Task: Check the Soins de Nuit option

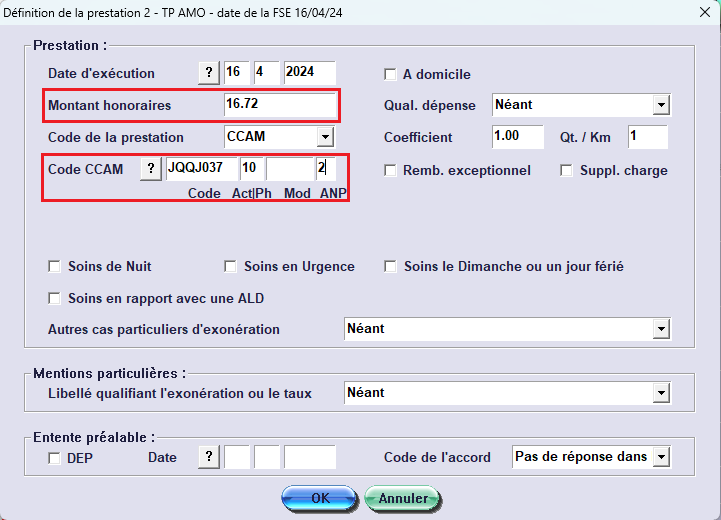Action: pos(55,267)
